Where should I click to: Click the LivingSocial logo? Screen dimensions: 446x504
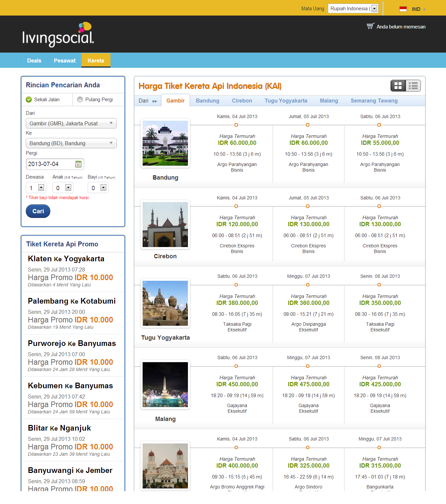[58, 34]
